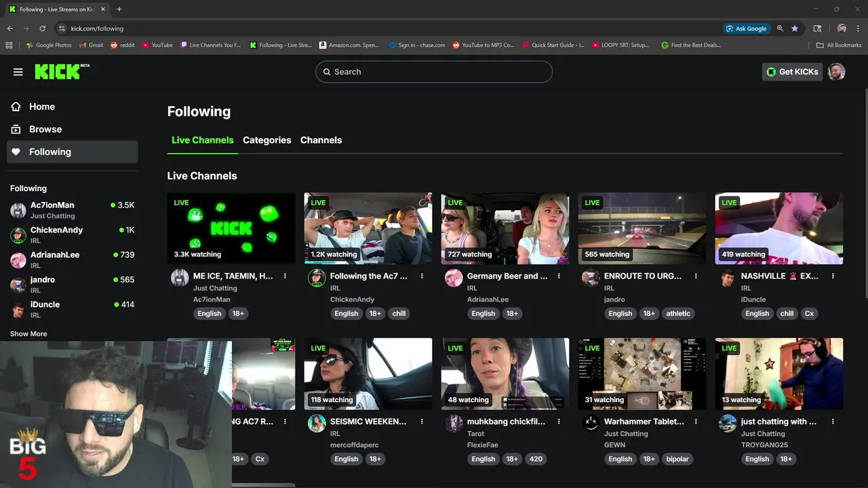Click the Get KICKs button
Image resolution: width=868 pixels, height=488 pixels.
click(792, 72)
